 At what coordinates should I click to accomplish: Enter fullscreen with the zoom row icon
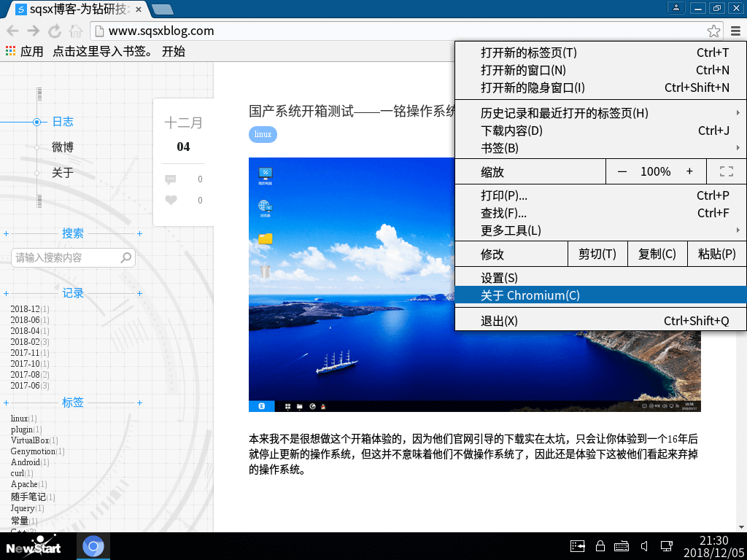(727, 171)
